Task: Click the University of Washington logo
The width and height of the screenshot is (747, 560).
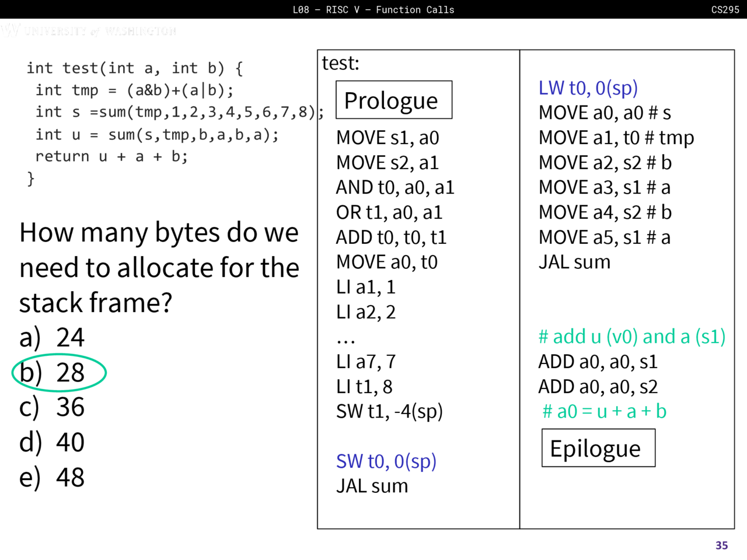Action: [89, 30]
